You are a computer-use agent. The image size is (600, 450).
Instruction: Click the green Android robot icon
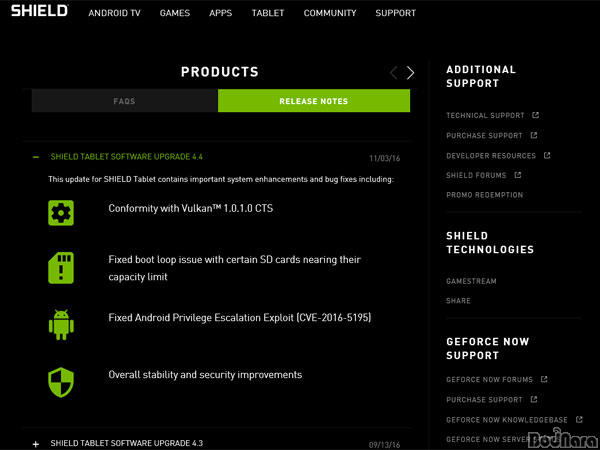61,325
